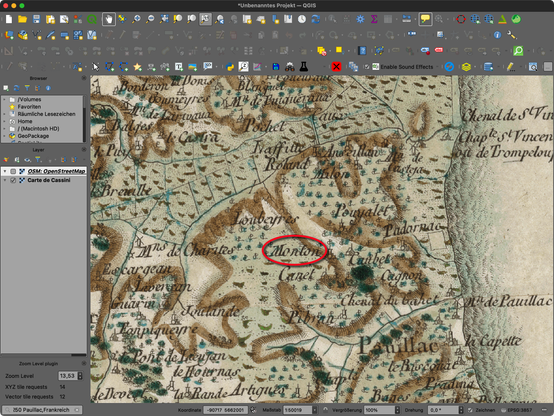Click the blue info help icon
The height and width of the screenshot is (416, 554).
[497, 35]
